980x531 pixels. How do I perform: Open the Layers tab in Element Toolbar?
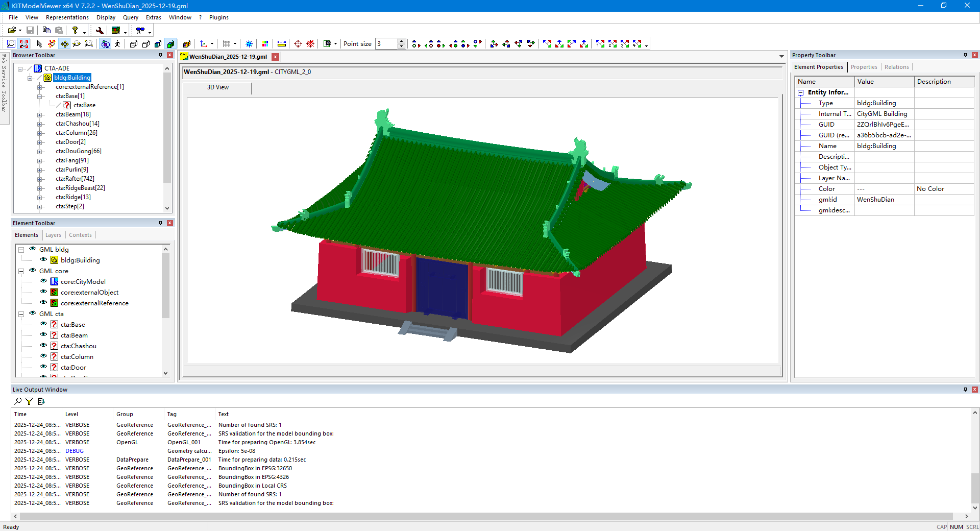tap(53, 235)
